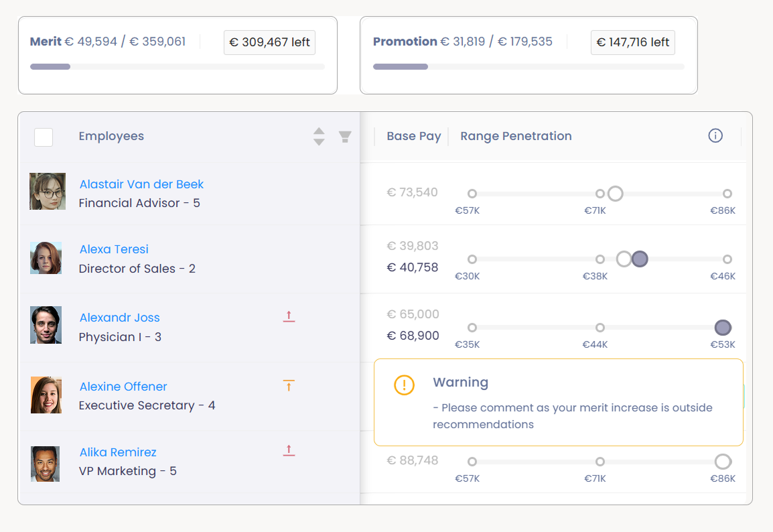Click the "€ 147,716 left" Promotion badge
The width and height of the screenshot is (773, 532).
(633, 42)
